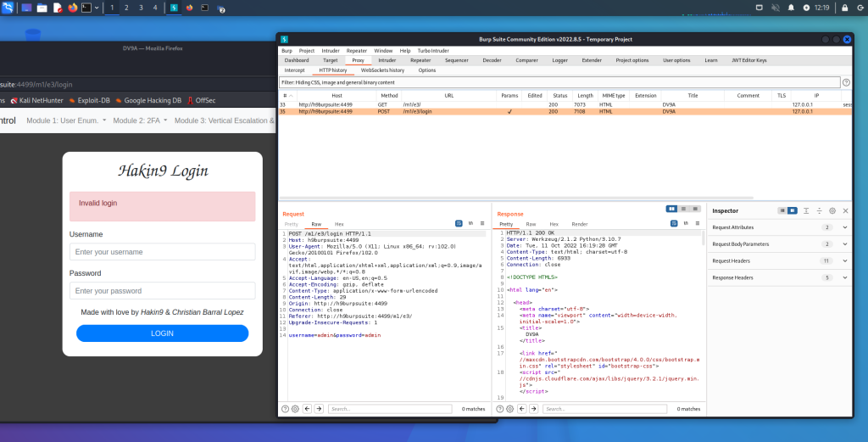Switch Request view to Hex tab
This screenshot has height=442, width=868.
(339, 224)
